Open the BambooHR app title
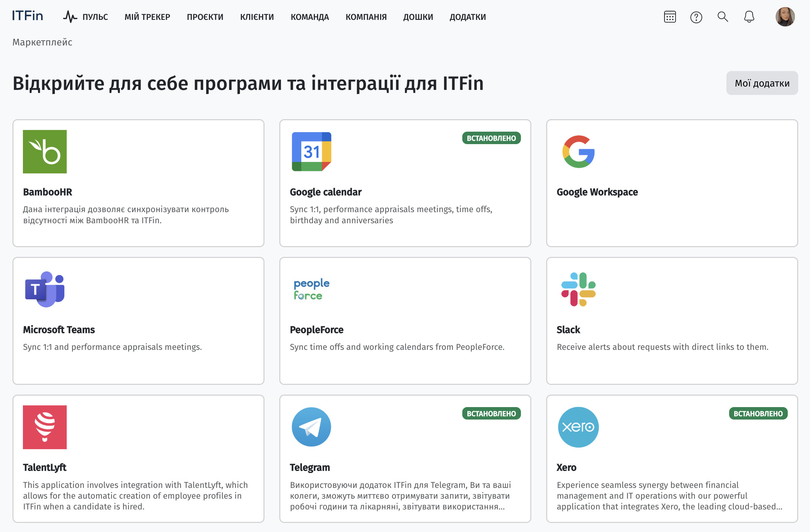The height and width of the screenshot is (532, 810). 48,192
